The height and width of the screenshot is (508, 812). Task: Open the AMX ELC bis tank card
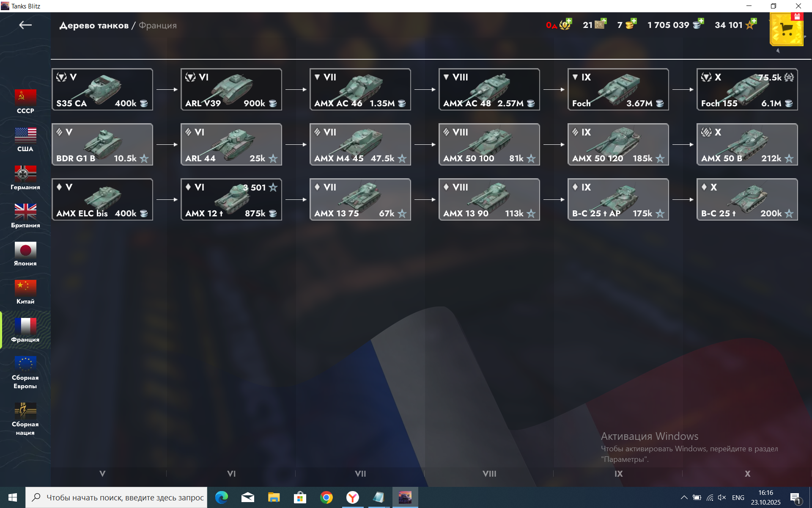point(102,199)
